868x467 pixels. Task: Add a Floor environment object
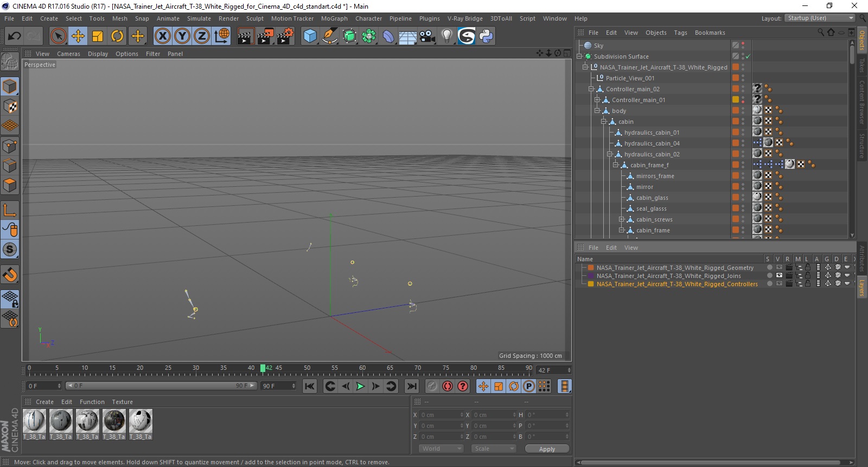click(407, 36)
